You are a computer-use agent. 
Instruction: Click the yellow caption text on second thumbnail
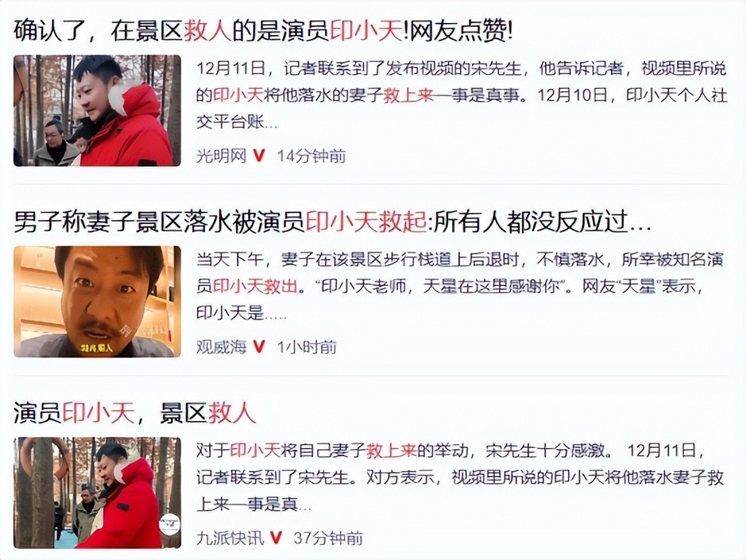pos(96,348)
